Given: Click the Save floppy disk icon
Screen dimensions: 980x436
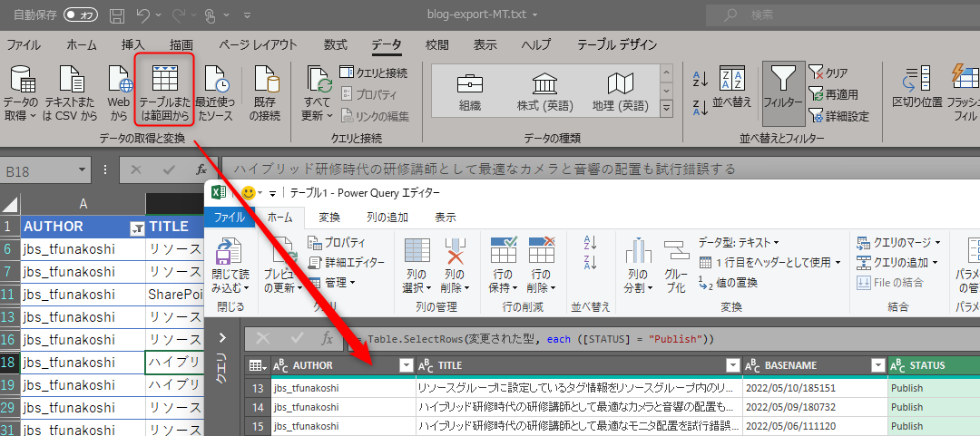Looking at the screenshot, I should coord(116,15).
